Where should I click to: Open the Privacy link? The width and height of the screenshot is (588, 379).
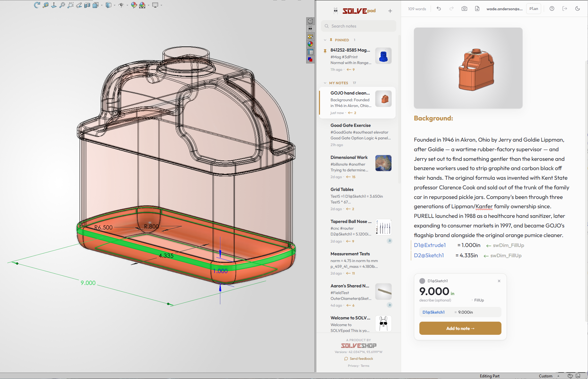[353, 366]
